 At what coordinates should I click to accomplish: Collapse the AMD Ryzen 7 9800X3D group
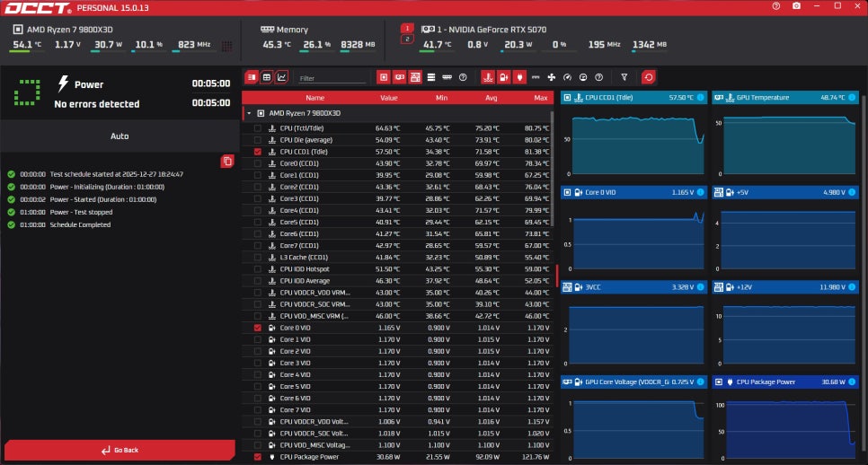tap(249, 114)
